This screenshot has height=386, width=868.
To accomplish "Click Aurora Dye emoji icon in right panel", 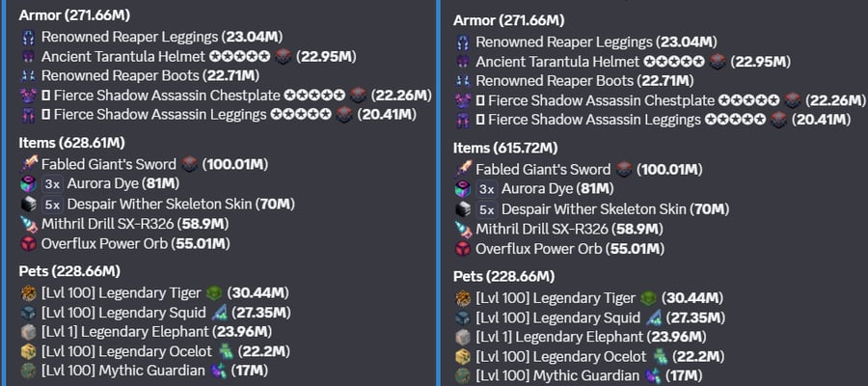I will [463, 189].
